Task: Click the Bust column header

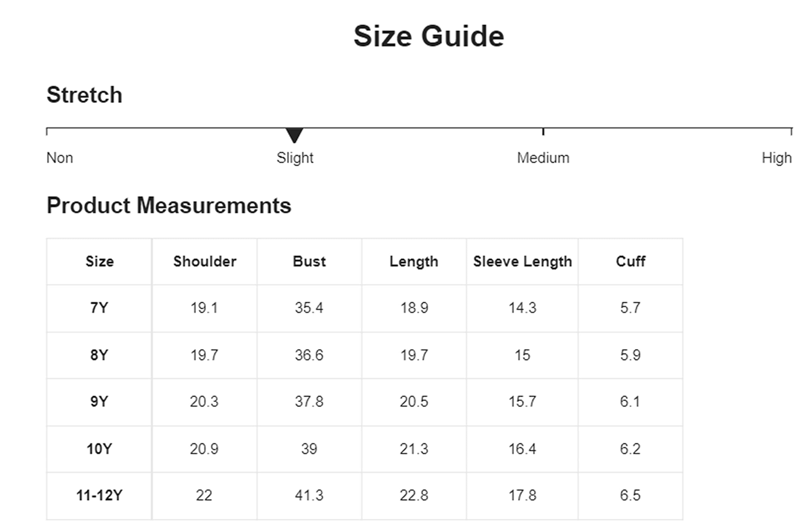Action: (x=309, y=261)
